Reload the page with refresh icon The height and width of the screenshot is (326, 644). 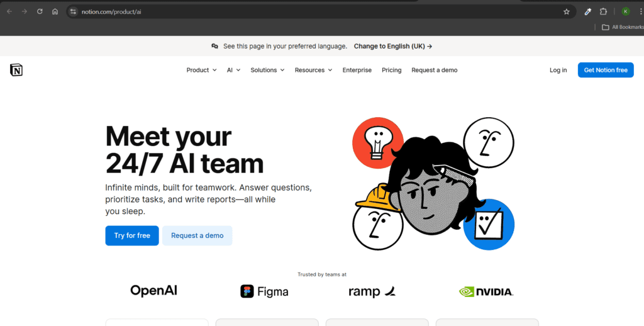[x=40, y=11]
